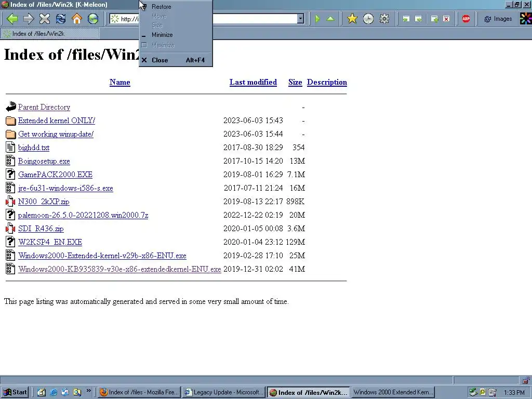Launch Internet Explorer from Quick Launch
This screenshot has height=399, width=532.
[54, 392]
